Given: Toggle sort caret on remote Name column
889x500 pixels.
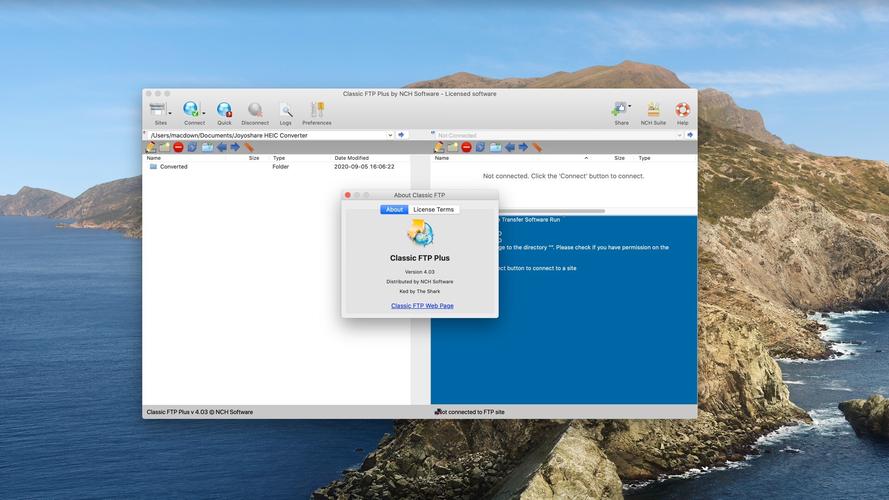Looking at the screenshot, I should 586,158.
